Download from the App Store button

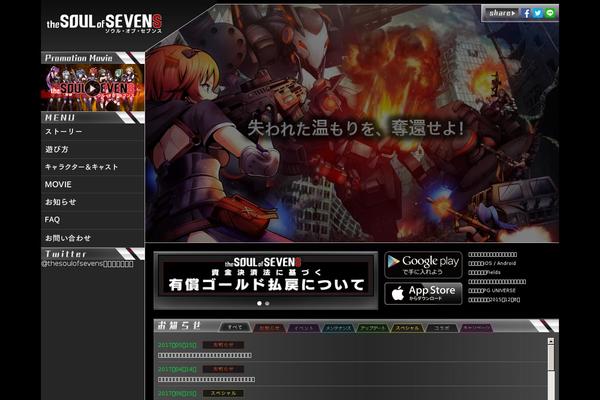(423, 294)
